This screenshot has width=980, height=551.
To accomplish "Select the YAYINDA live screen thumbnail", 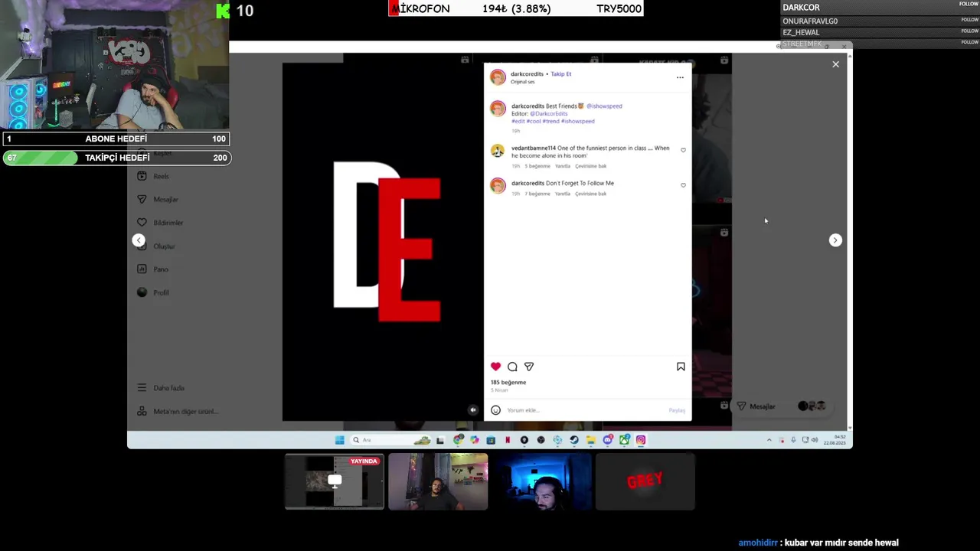I will pos(335,481).
